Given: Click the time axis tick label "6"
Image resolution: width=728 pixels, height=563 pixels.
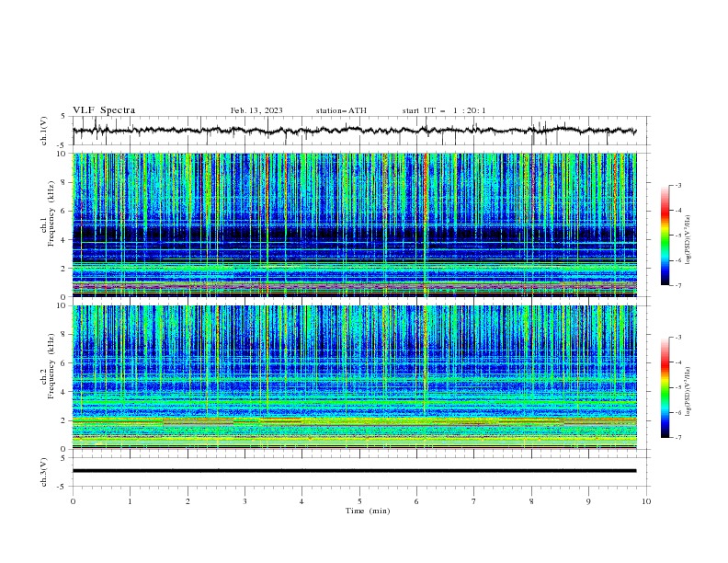Looking at the screenshot, I should (416, 501).
